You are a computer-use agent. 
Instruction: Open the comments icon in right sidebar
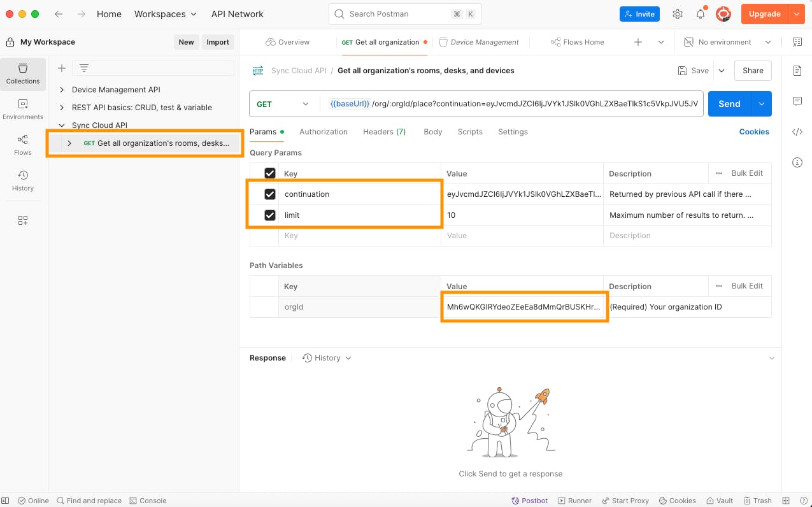[x=797, y=101]
